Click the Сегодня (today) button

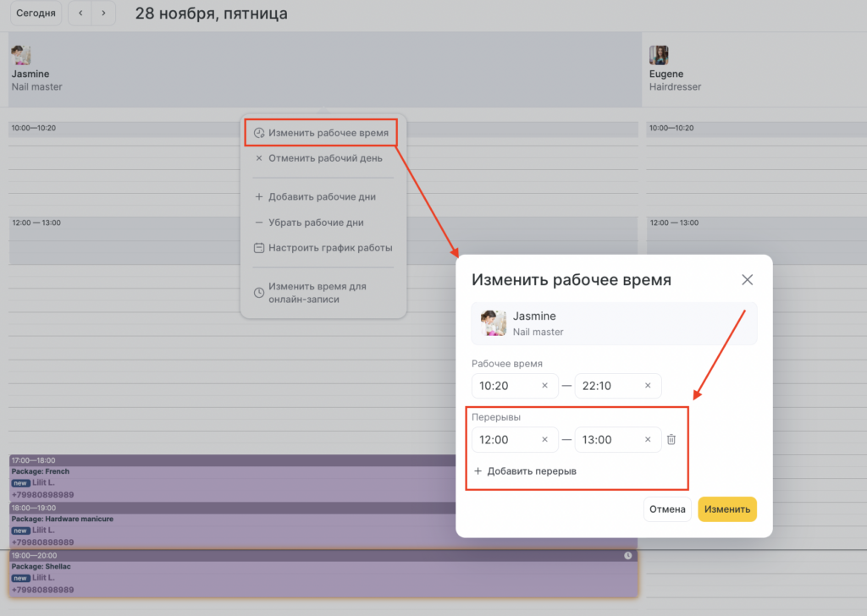[x=36, y=14]
